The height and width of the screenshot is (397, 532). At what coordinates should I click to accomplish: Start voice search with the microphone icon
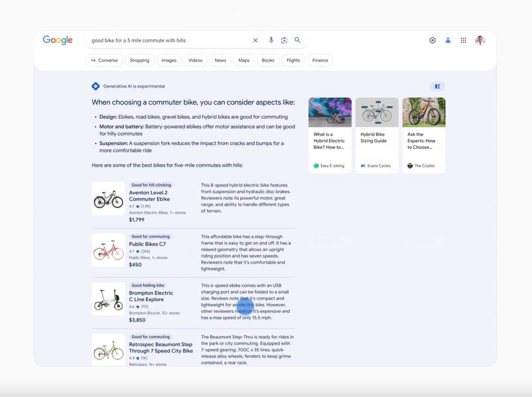(271, 40)
